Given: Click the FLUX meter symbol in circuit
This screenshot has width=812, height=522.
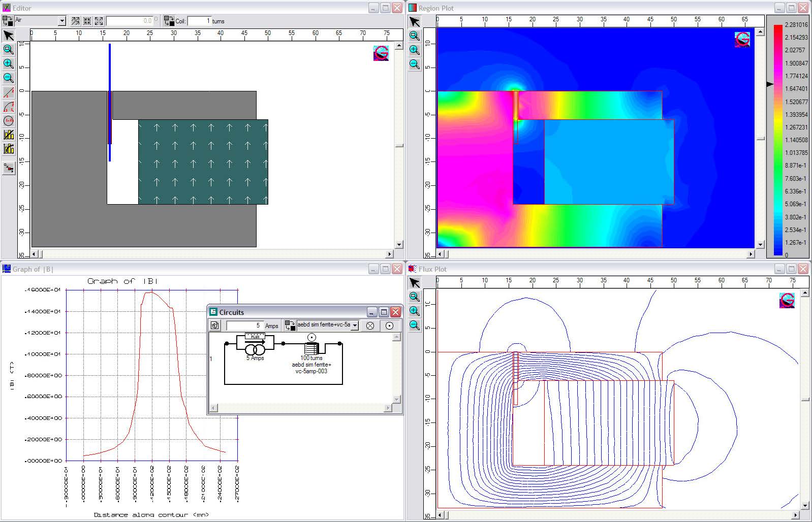Looking at the screenshot, I should 255,336.
